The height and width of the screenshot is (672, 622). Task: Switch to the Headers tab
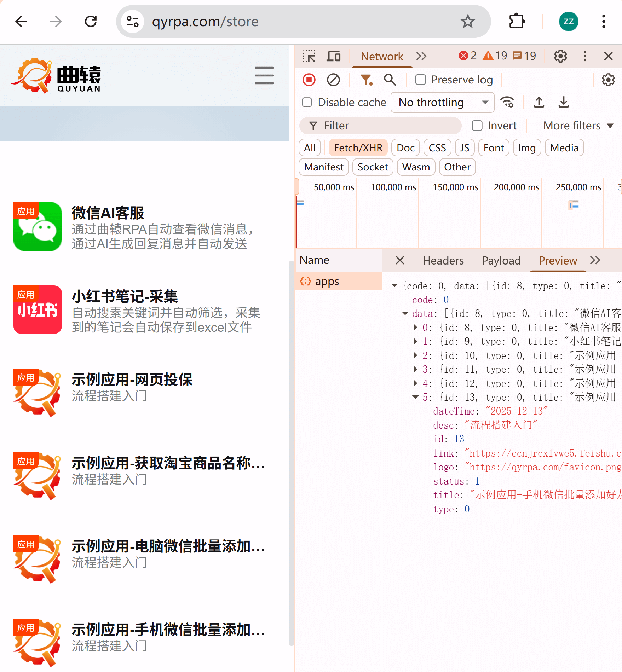pos(443,261)
